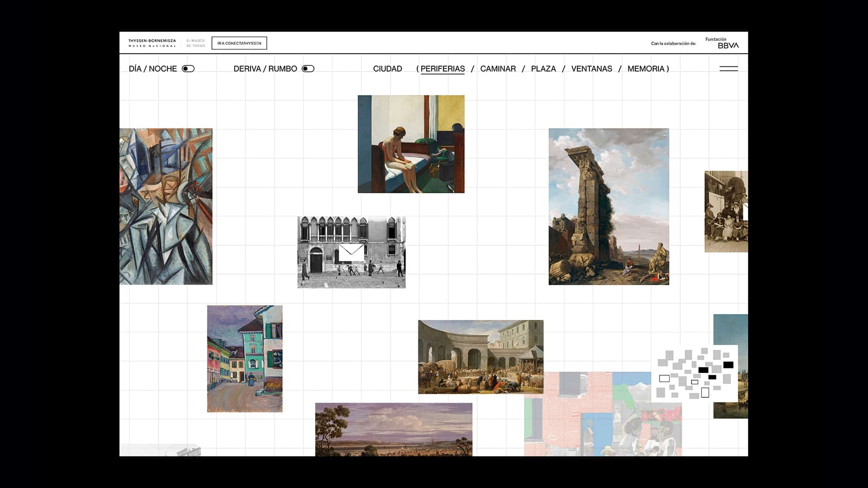Click the white envelope icon over Venice photo

(351, 253)
